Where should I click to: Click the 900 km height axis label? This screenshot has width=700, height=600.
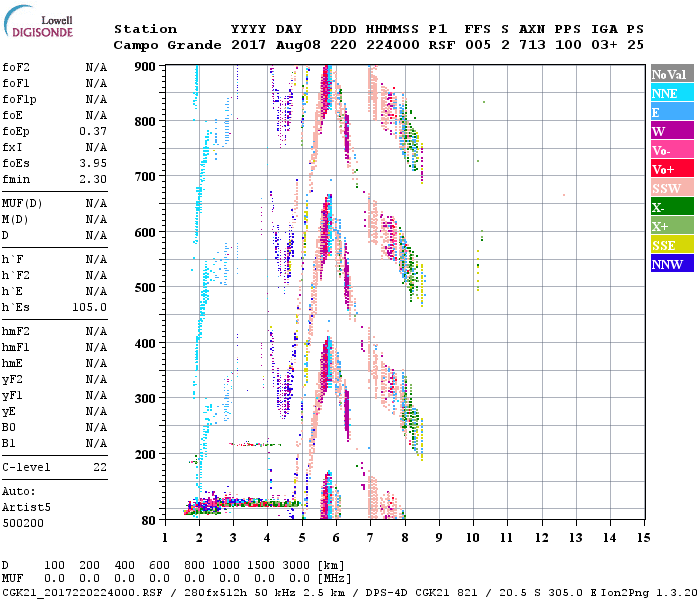click(145, 67)
